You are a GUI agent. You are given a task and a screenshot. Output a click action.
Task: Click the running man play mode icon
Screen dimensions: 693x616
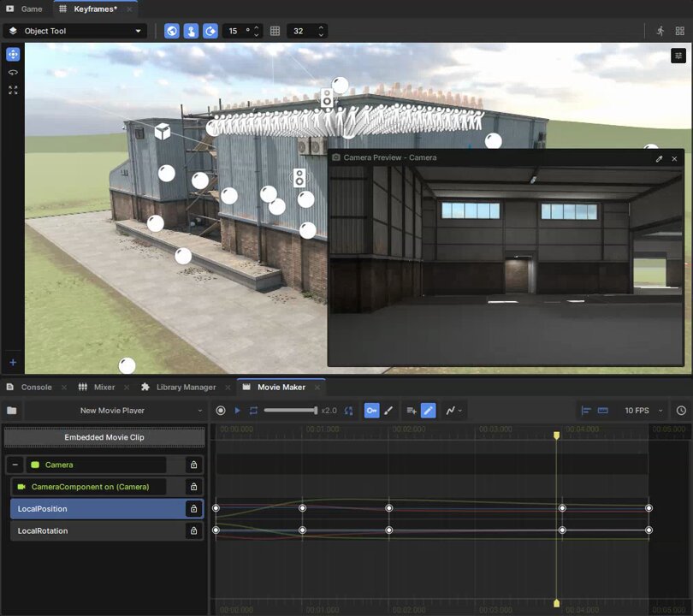[660, 31]
